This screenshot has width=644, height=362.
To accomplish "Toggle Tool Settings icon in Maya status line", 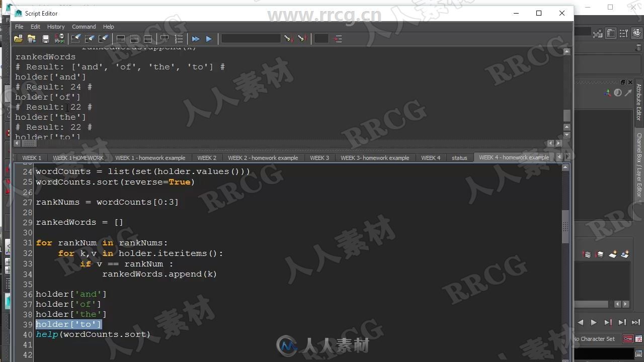I will 623,34.
